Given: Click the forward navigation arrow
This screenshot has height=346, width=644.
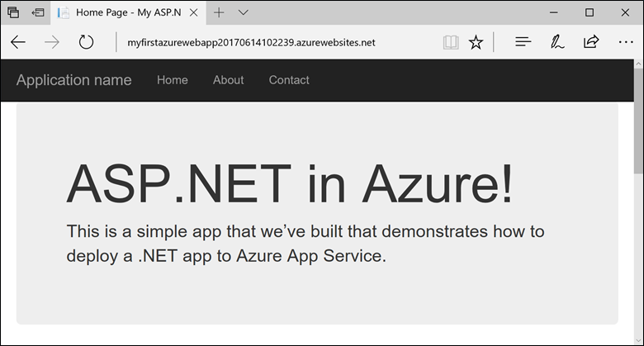Looking at the screenshot, I should (52, 42).
